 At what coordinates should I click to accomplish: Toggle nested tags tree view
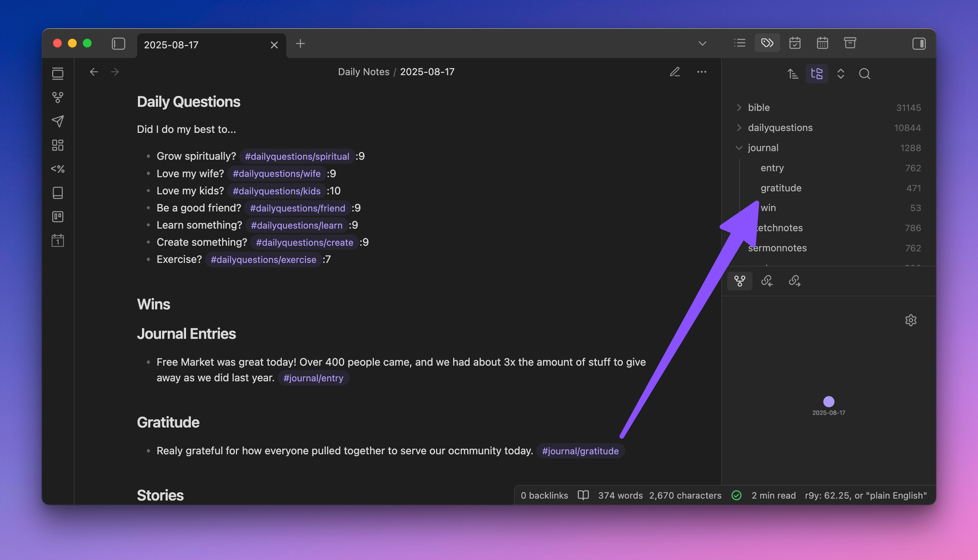click(817, 74)
